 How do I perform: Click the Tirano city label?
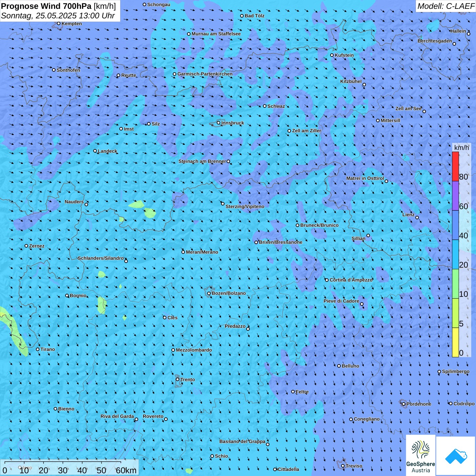click(48, 349)
